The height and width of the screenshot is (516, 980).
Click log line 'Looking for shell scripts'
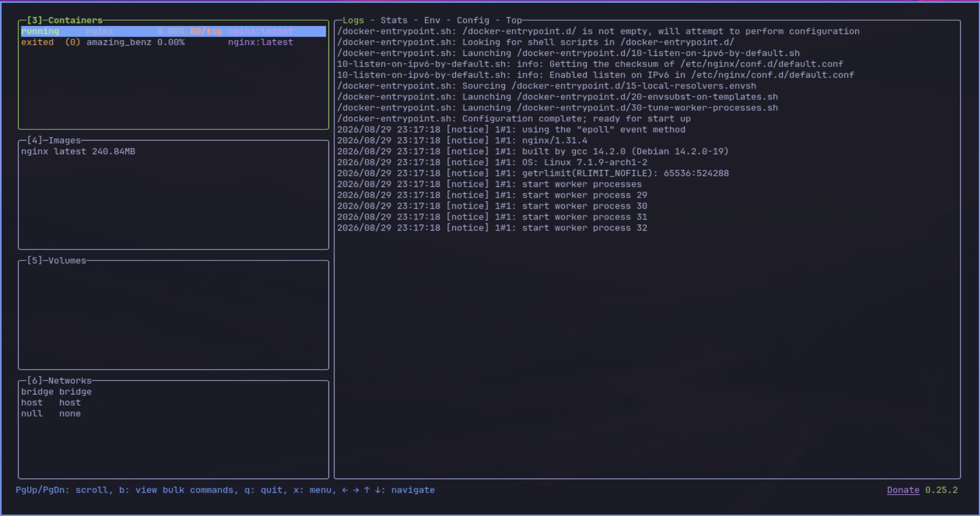pyautogui.click(x=535, y=42)
